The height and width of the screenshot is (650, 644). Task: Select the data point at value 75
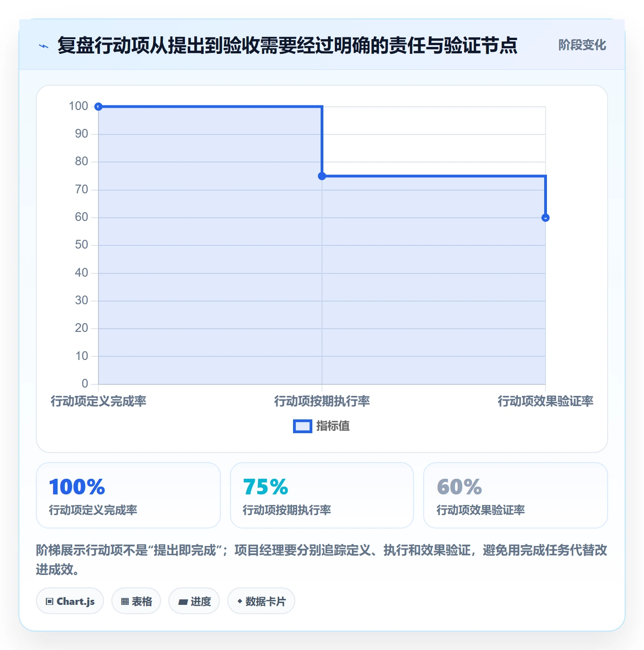point(322,176)
